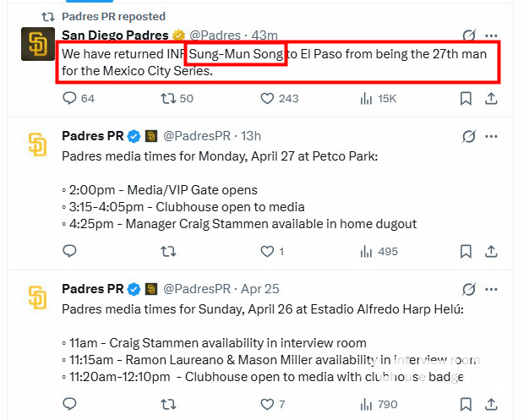Open the San Diego Padres profile name

[116, 35]
